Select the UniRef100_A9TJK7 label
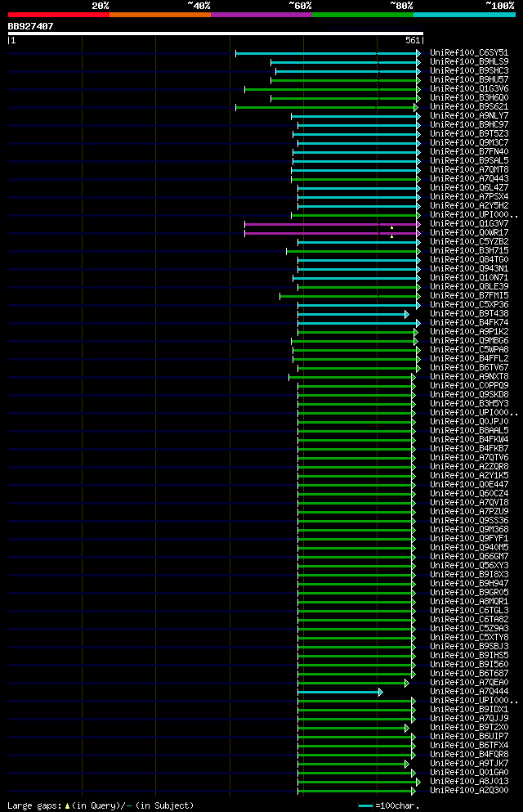 (469, 763)
